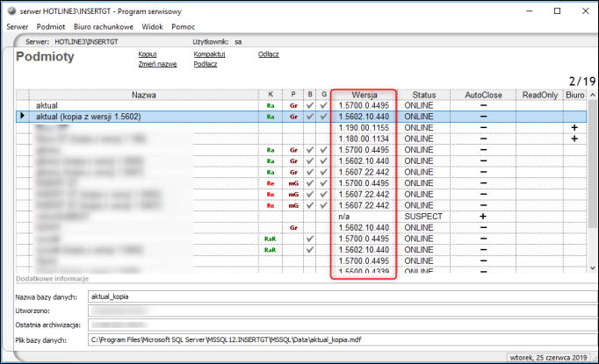Click the Utworzono field
599x364 pixels.
[x=343, y=310]
